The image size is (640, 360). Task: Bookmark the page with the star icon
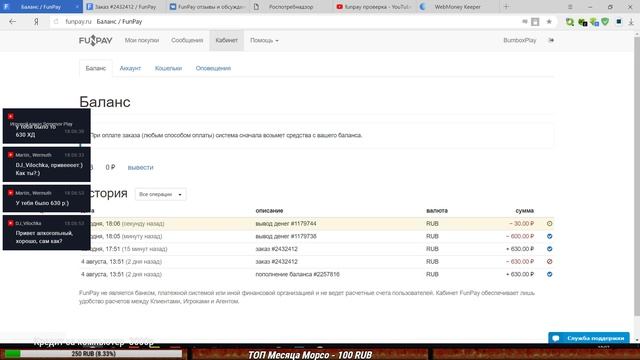(549, 22)
